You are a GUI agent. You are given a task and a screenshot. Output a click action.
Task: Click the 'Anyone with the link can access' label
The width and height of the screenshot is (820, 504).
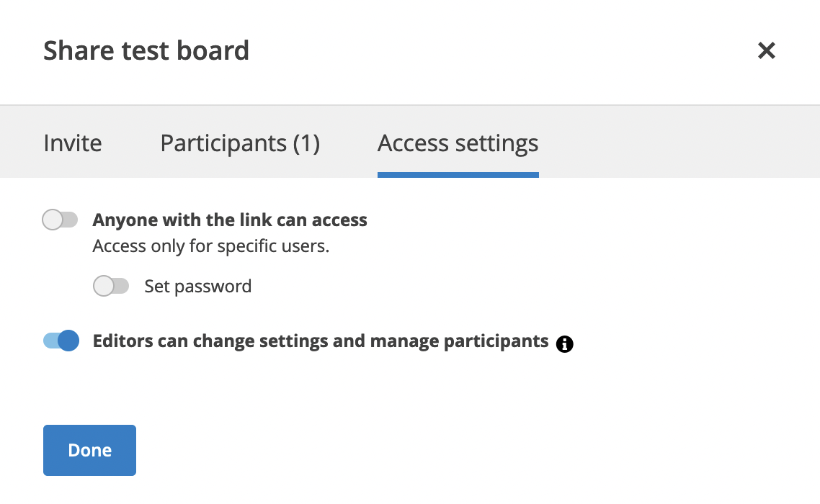(x=230, y=220)
